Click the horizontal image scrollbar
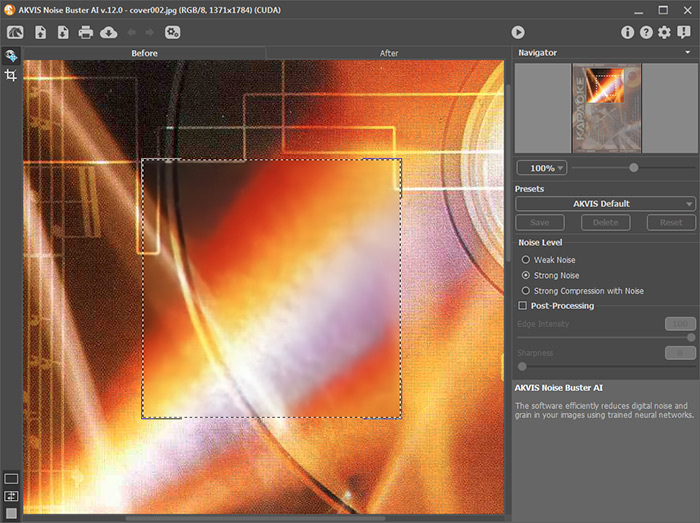The image size is (700, 523). coord(255,519)
